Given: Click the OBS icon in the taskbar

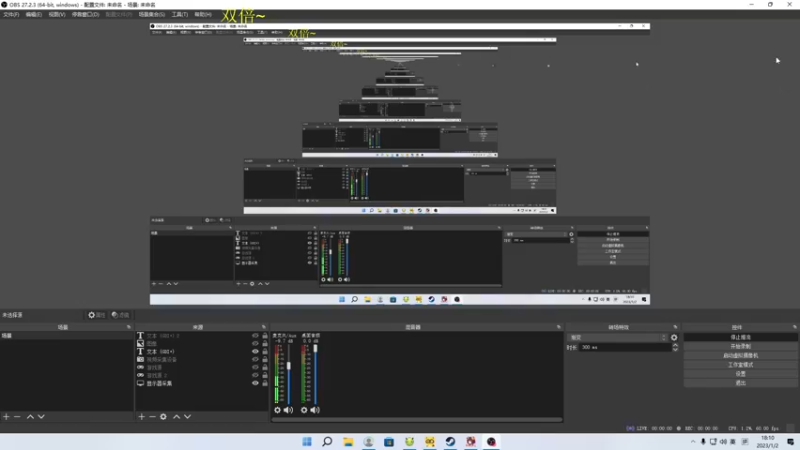Looking at the screenshot, I should click(491, 442).
